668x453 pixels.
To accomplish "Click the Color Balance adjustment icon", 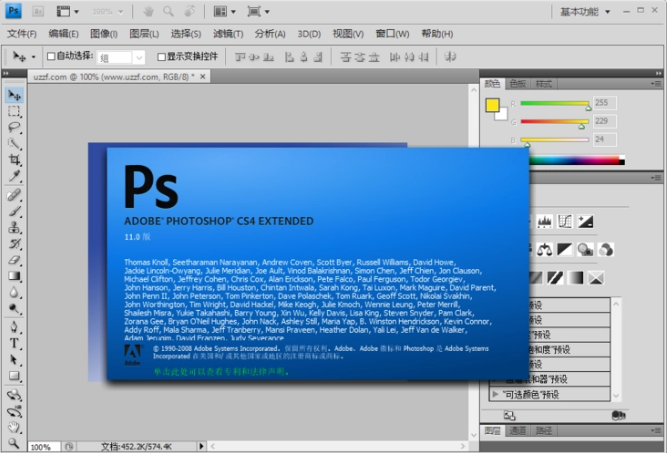I will [544, 250].
